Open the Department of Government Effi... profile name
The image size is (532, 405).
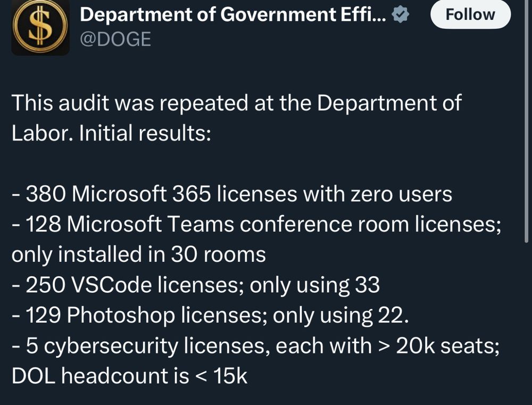tap(233, 16)
